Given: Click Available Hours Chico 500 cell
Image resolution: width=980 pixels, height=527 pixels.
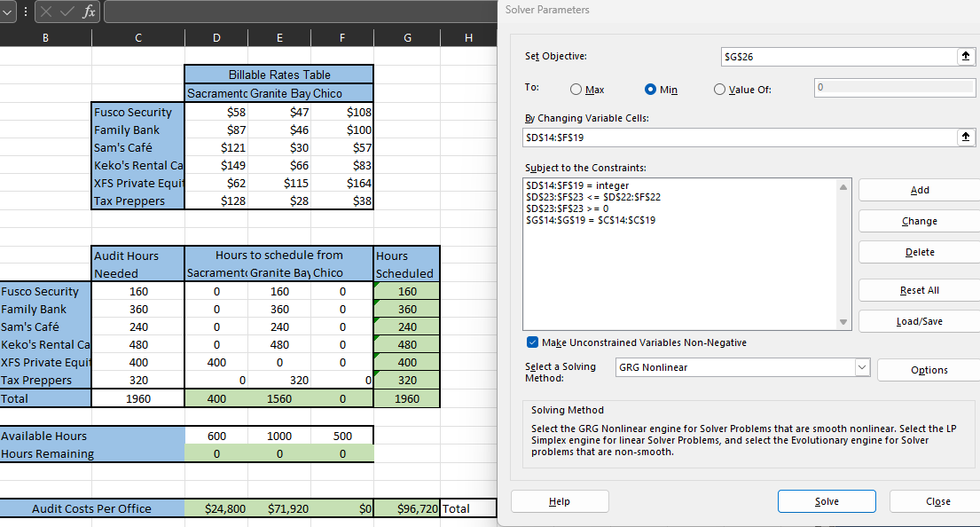Looking at the screenshot, I should point(341,436).
